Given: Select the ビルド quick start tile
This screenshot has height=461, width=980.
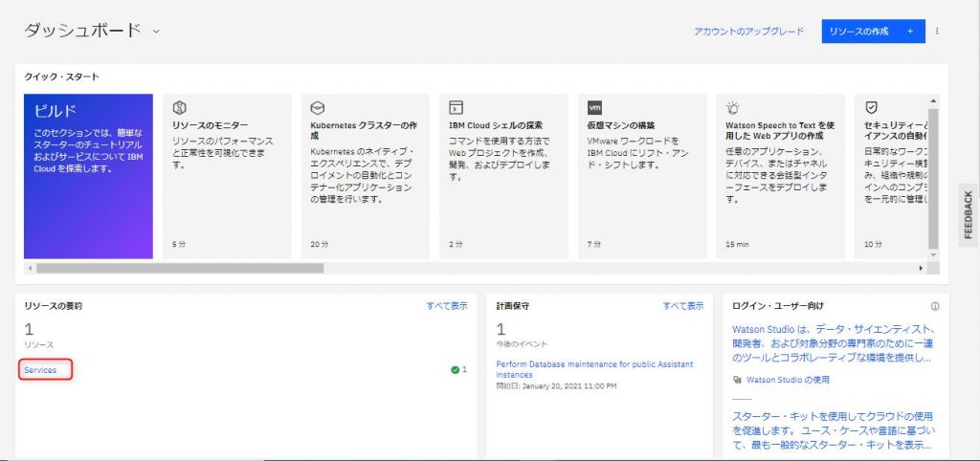Looking at the screenshot, I should pos(88,176).
